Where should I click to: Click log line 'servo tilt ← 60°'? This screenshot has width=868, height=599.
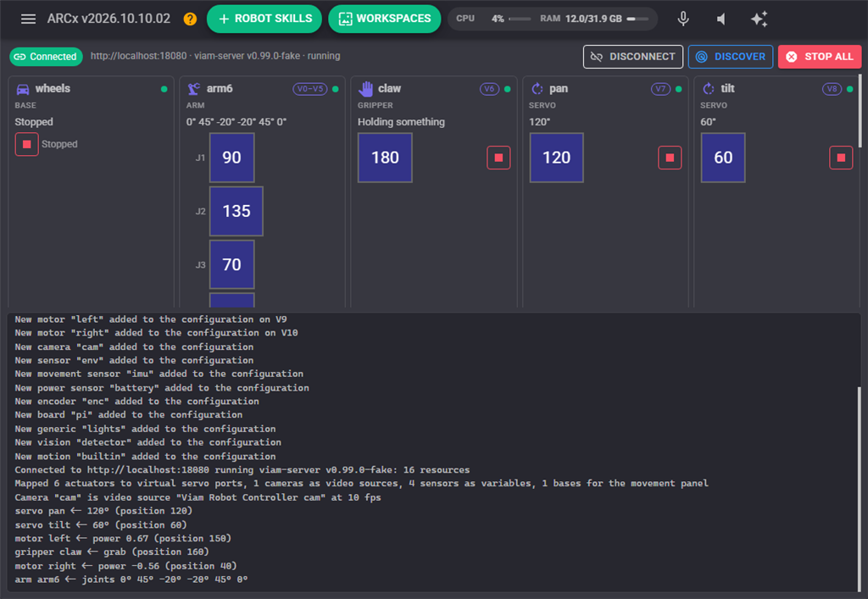pyautogui.click(x=101, y=525)
